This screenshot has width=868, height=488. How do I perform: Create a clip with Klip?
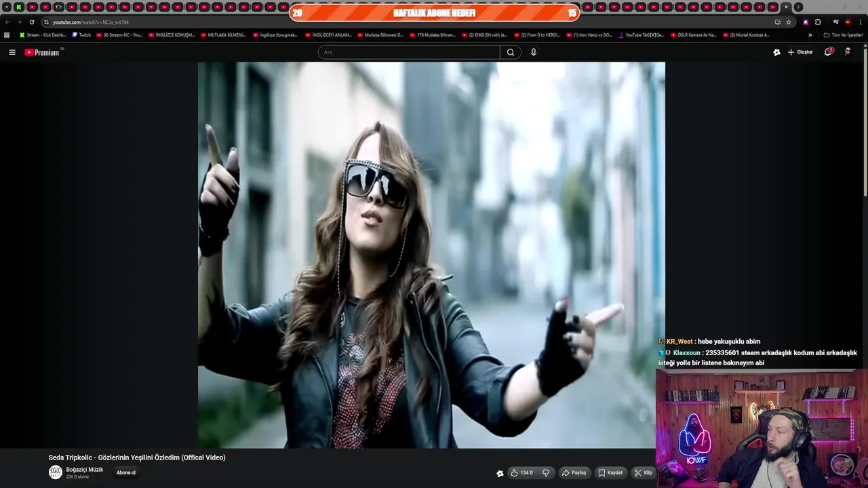coord(643,473)
